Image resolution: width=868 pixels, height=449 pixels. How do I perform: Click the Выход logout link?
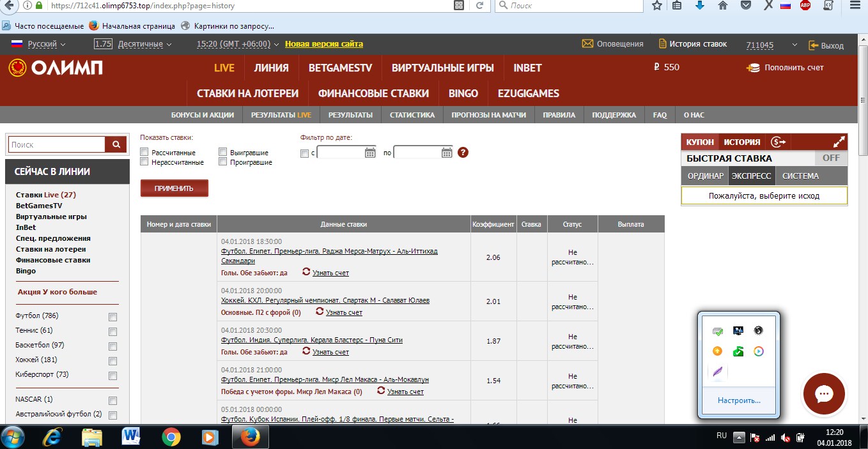(x=826, y=45)
